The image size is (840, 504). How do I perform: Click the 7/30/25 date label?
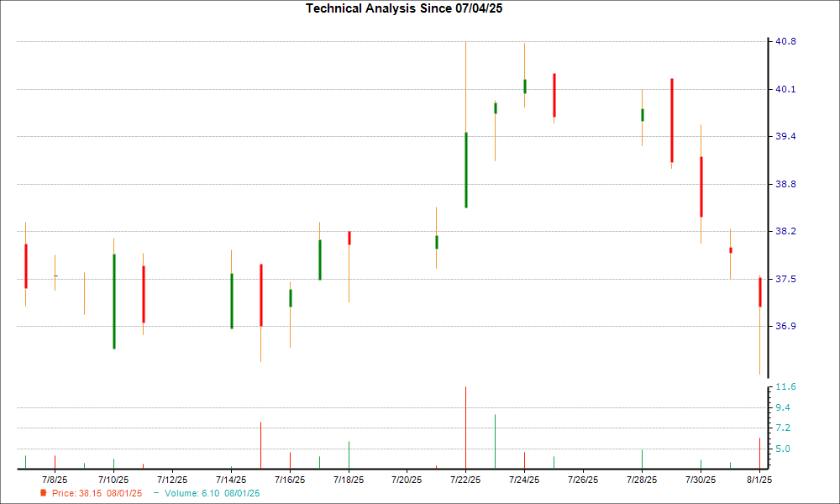[x=701, y=480]
